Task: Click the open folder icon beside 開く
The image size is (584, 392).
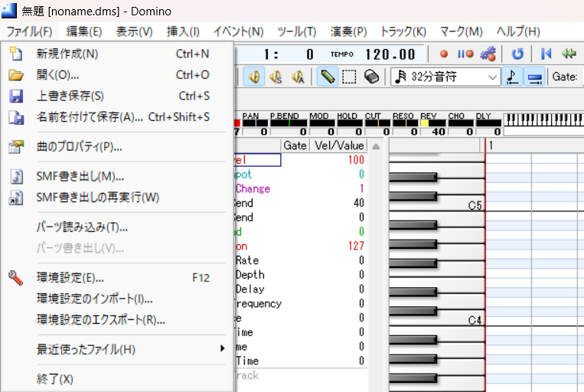Action: [x=15, y=75]
